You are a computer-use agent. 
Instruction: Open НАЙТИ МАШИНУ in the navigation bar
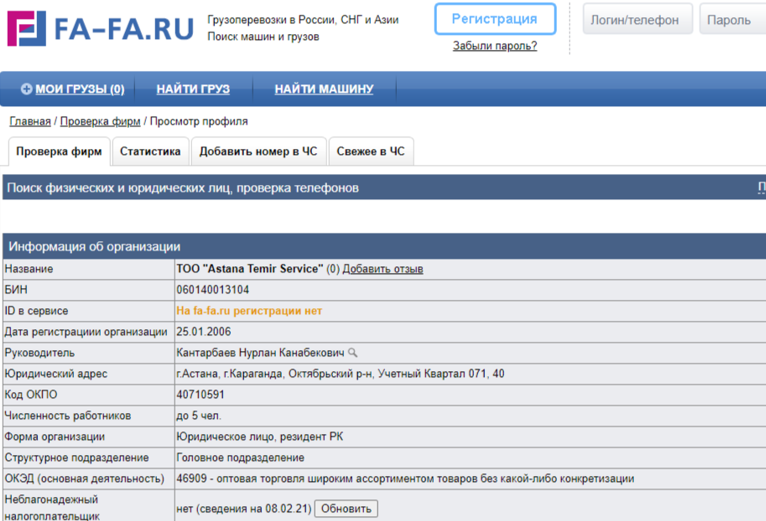[323, 89]
